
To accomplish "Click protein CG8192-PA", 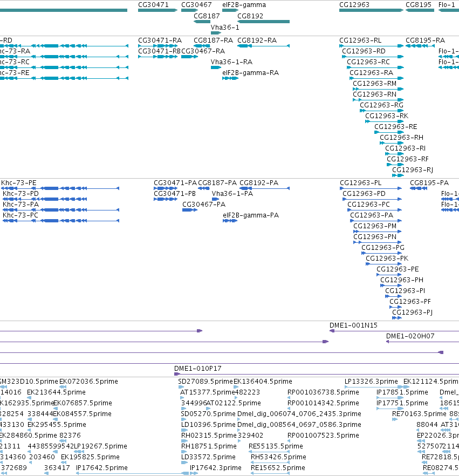I will [x=259, y=183].
